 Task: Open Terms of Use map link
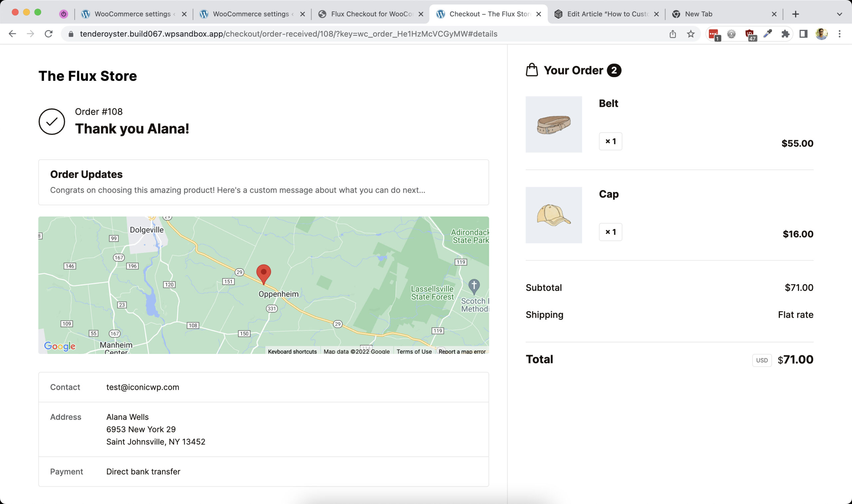(x=414, y=352)
